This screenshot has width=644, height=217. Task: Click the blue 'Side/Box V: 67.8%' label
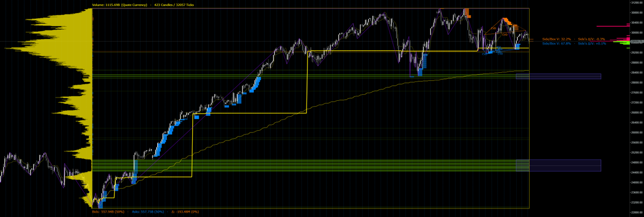pyautogui.click(x=557, y=43)
